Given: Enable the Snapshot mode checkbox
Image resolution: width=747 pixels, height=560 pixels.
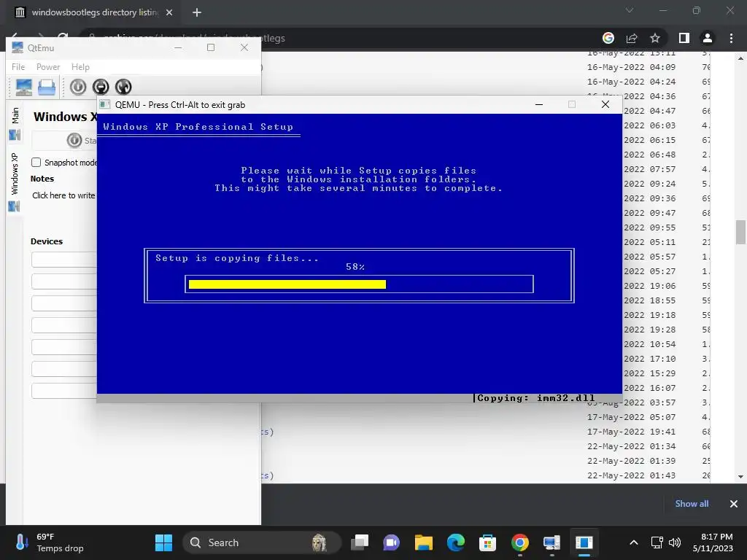Looking at the screenshot, I should point(36,163).
